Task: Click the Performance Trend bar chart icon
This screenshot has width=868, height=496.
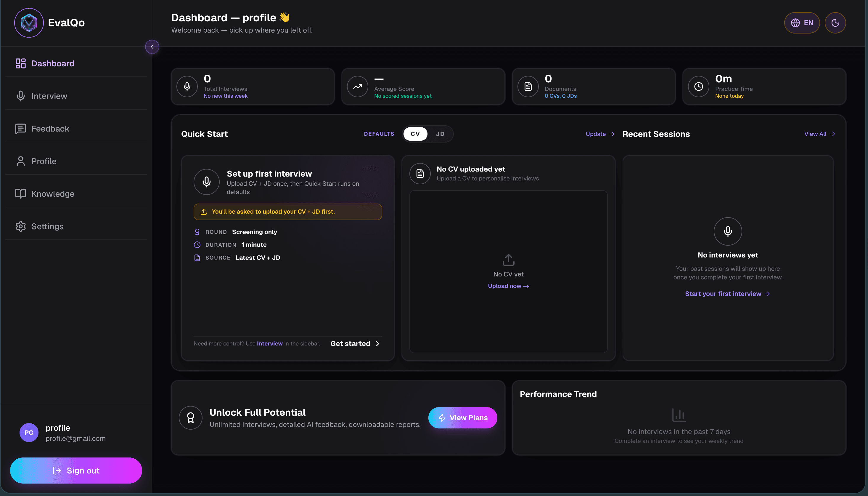Action: point(679,415)
